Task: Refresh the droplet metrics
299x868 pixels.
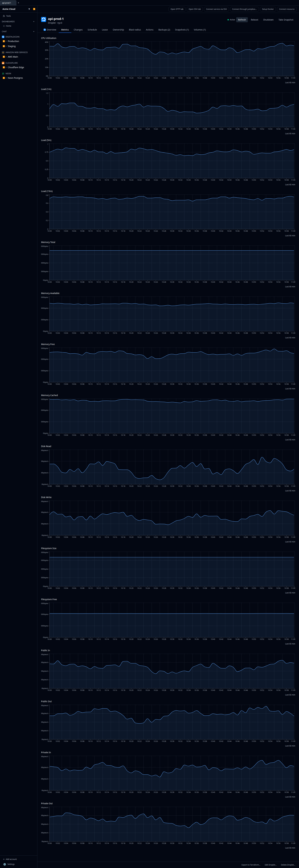Action: pos(242,20)
